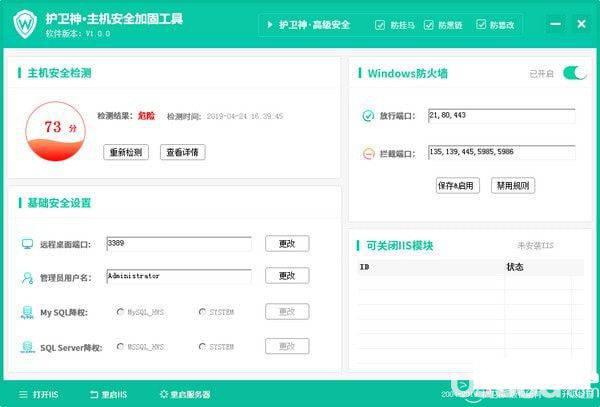Select the MySQL_HWS radio button

120,312
